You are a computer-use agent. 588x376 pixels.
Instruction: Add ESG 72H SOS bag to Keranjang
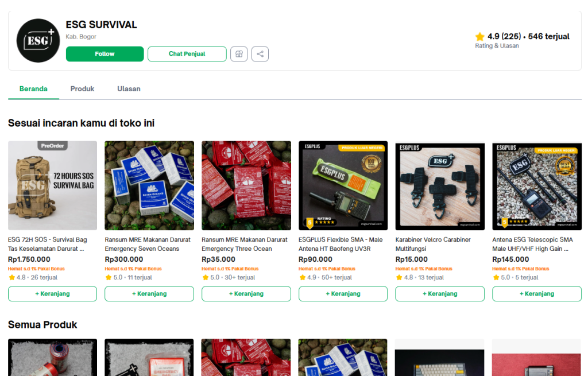52,293
